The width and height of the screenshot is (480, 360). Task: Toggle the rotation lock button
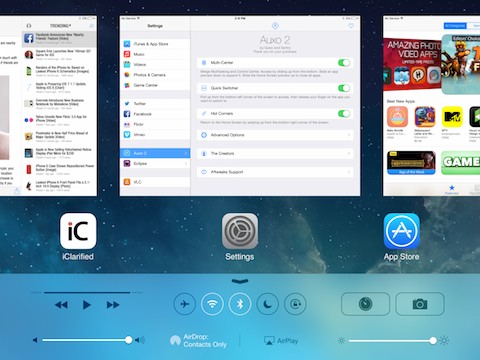(295, 304)
